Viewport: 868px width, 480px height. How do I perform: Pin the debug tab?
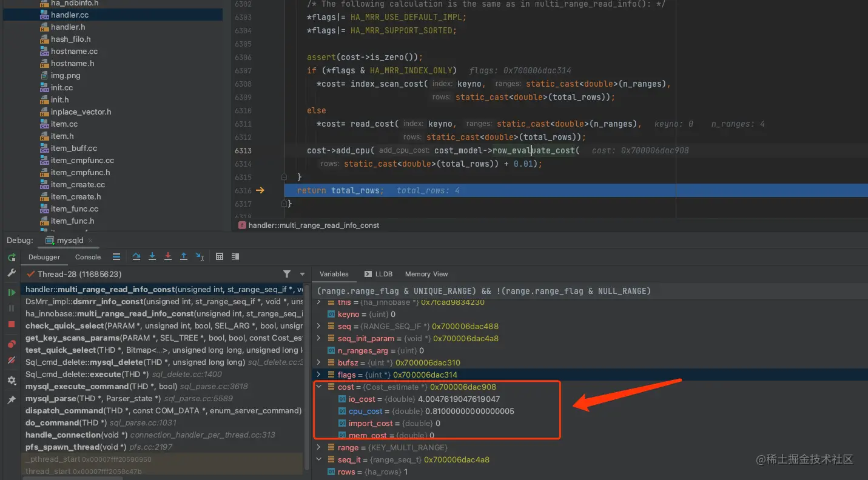click(x=12, y=400)
